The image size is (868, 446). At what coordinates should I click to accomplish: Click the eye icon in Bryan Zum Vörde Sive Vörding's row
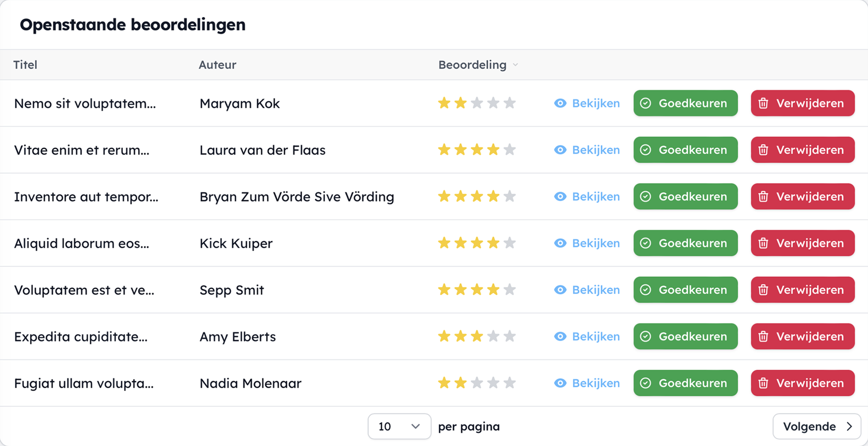point(560,197)
